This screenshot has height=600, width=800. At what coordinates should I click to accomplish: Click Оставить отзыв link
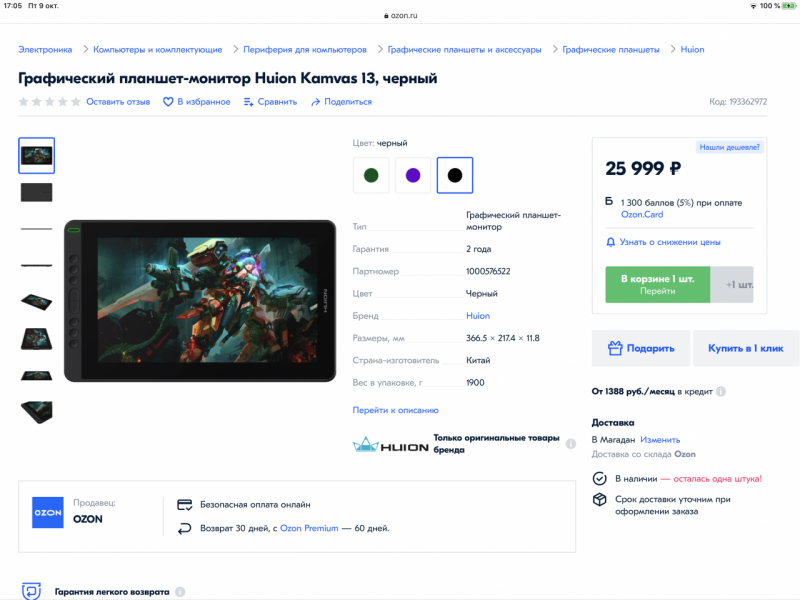118,102
